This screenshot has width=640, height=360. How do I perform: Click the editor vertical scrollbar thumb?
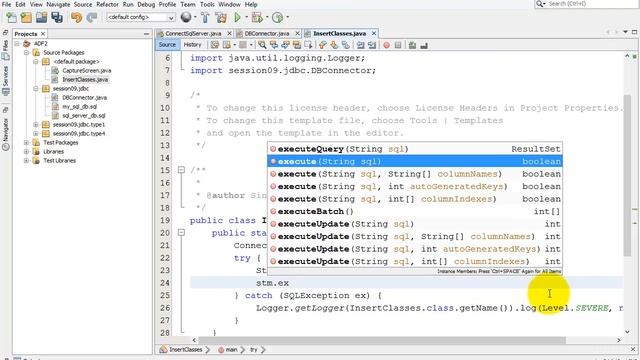pos(627,176)
